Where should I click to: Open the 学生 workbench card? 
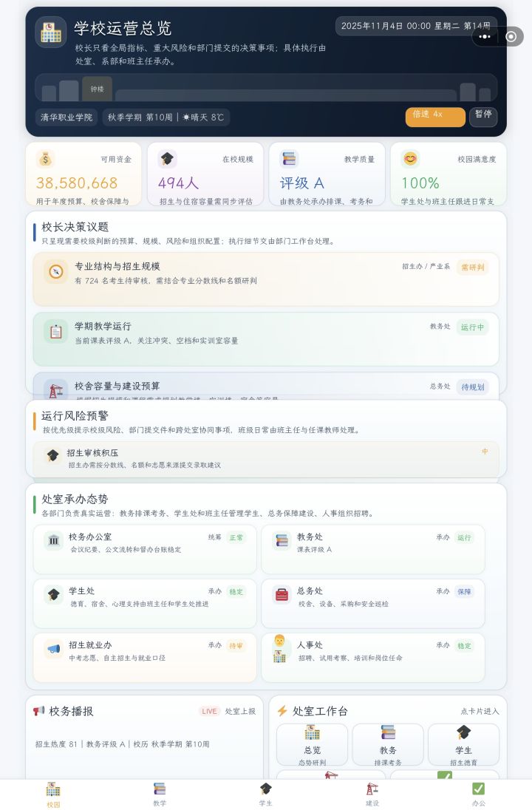pos(463,744)
